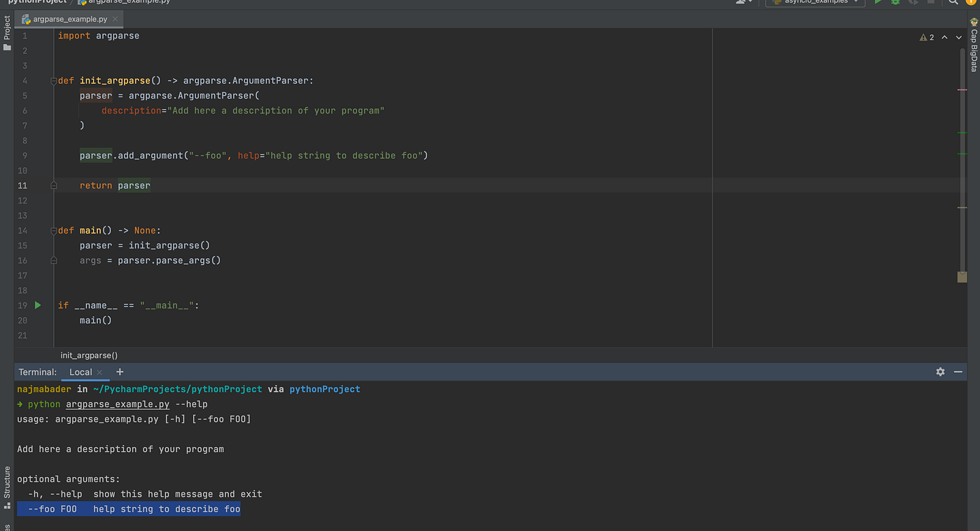Click the 'import argparse' line
Viewport: 980px width, 531px height.
click(x=99, y=36)
